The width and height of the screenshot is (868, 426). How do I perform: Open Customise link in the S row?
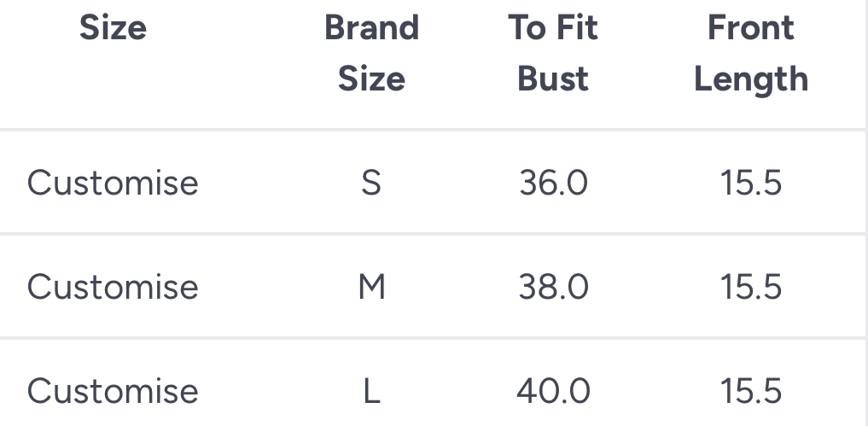click(113, 183)
